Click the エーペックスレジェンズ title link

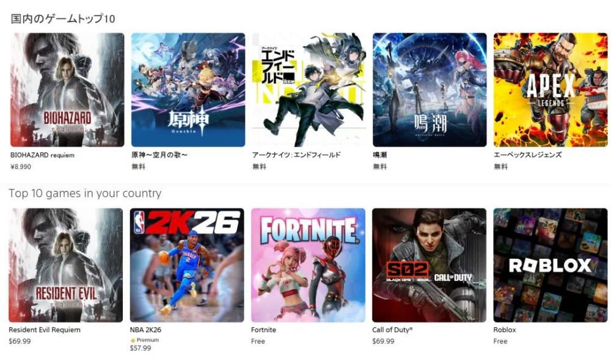pyautogui.click(x=528, y=155)
